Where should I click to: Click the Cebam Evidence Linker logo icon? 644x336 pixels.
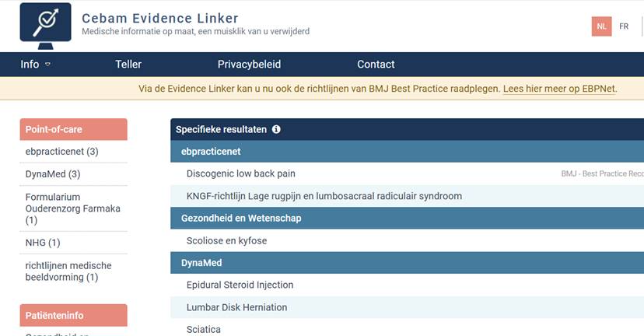pos(47,24)
